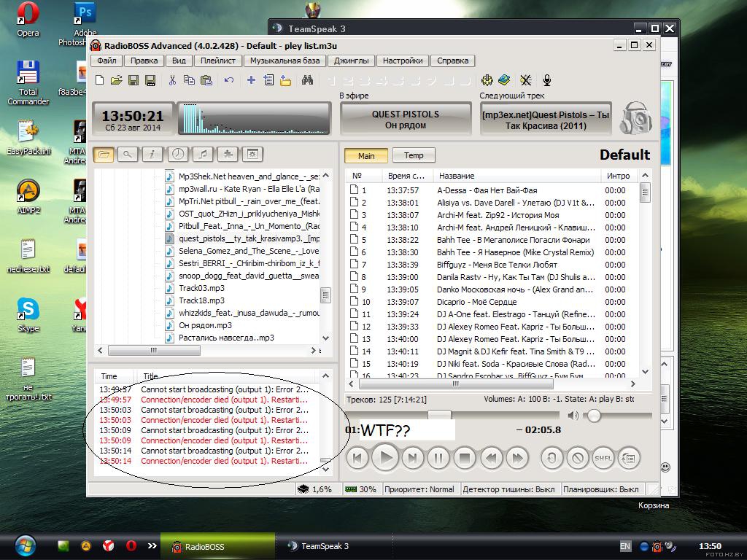Open the plugins puzzle-piece panel icon
This screenshot has width=747, height=560.
[228, 155]
